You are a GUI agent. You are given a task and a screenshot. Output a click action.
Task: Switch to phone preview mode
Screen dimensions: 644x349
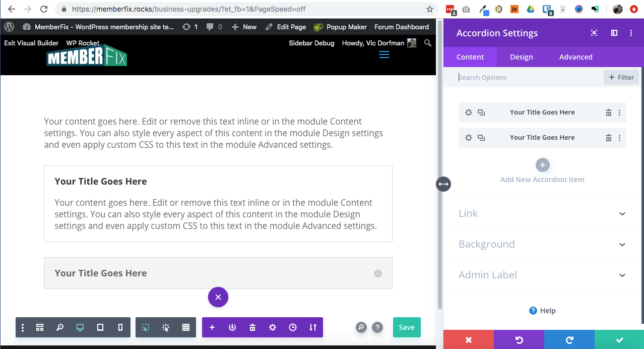point(120,327)
